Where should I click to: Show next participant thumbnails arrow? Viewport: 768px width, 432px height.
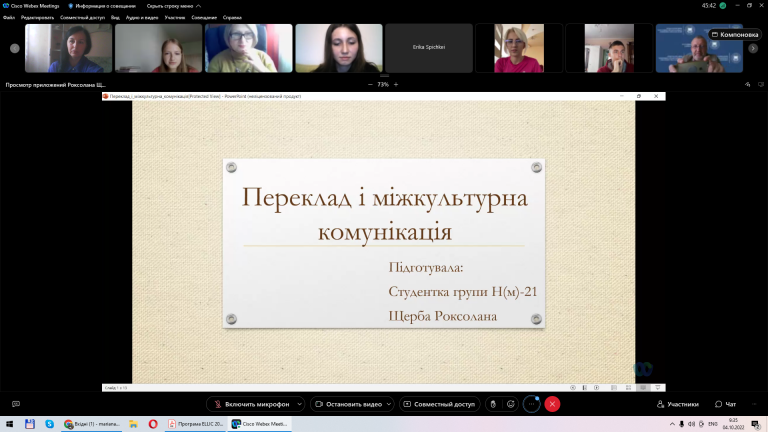click(753, 48)
